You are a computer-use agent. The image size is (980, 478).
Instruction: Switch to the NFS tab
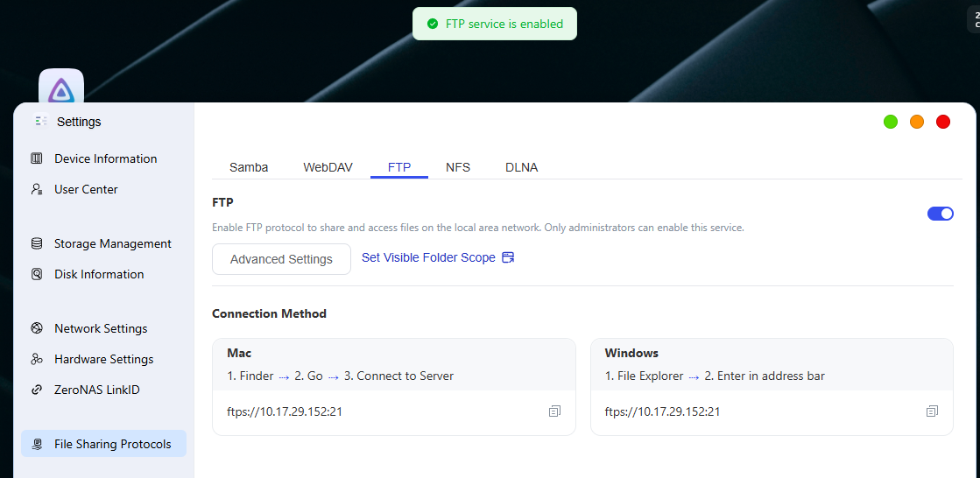coord(458,167)
